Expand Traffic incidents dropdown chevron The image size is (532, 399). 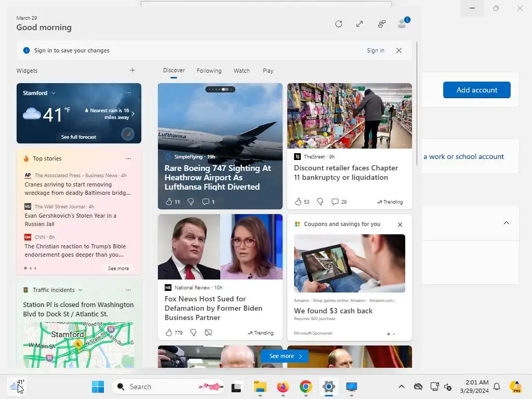tap(81, 290)
